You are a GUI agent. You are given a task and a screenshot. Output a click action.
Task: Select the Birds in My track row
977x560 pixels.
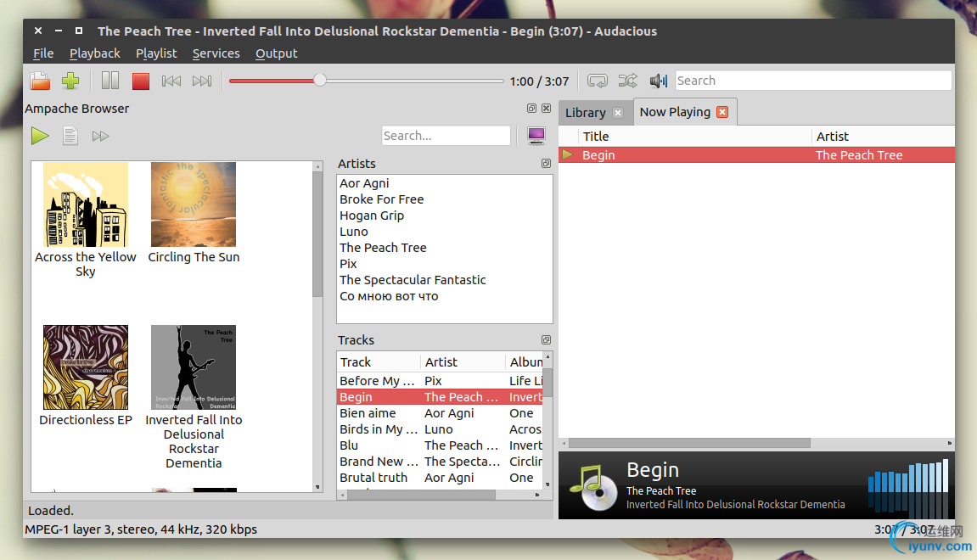440,429
